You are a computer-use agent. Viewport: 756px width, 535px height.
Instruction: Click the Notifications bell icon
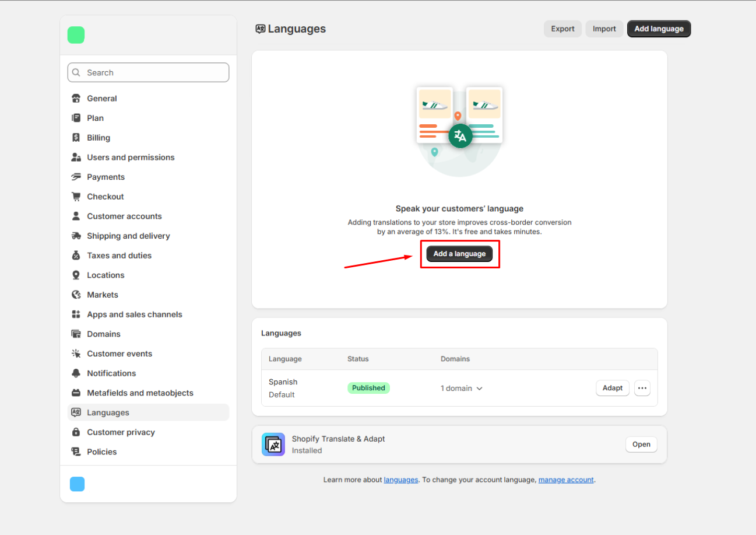76,373
